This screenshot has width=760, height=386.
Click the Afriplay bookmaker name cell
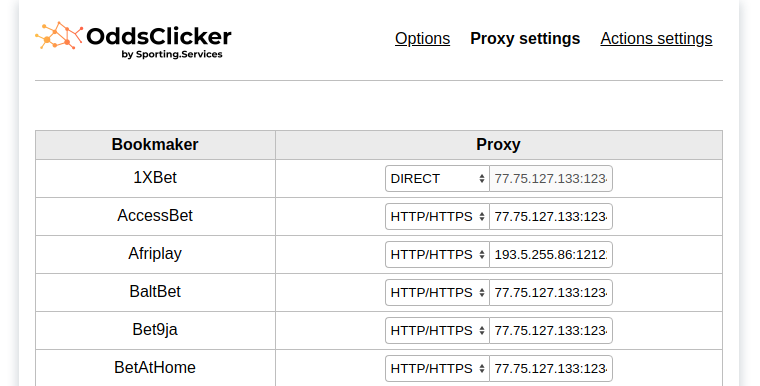pos(155,254)
